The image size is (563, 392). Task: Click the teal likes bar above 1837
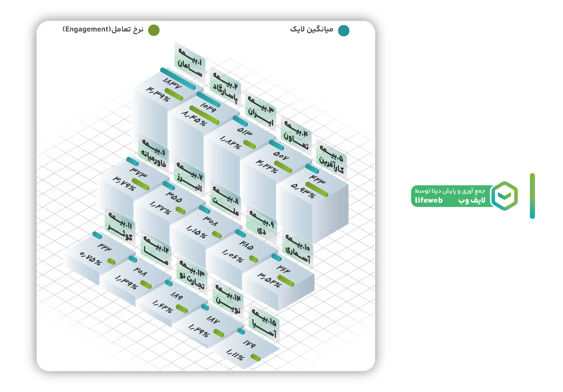(x=178, y=79)
